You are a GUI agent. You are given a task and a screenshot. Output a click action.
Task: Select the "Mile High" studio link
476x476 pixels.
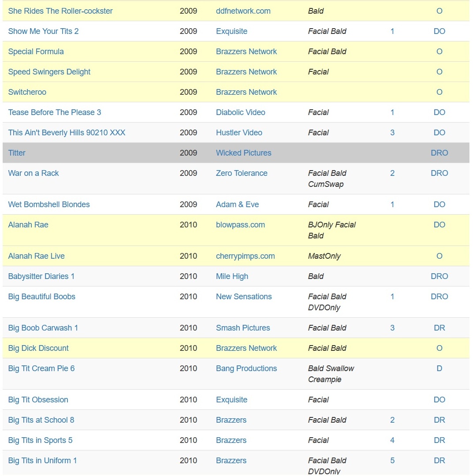pos(232,276)
